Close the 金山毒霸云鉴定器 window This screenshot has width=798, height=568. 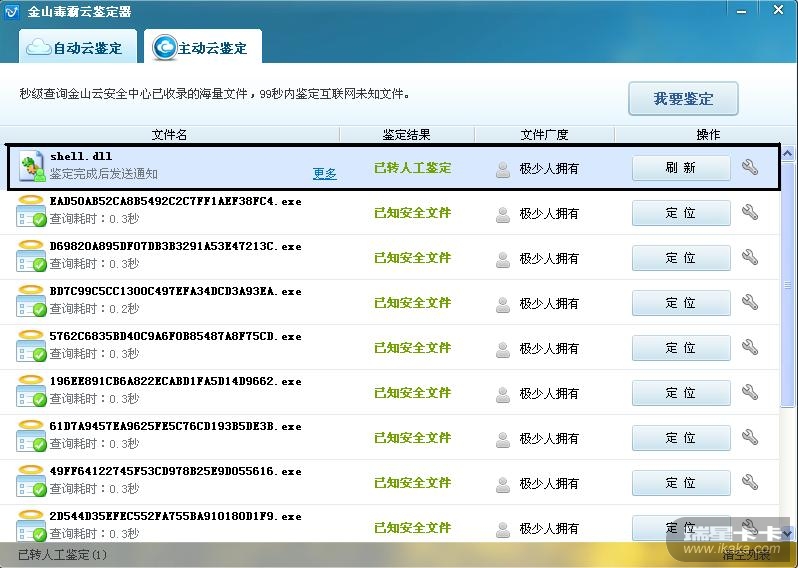coord(778,10)
